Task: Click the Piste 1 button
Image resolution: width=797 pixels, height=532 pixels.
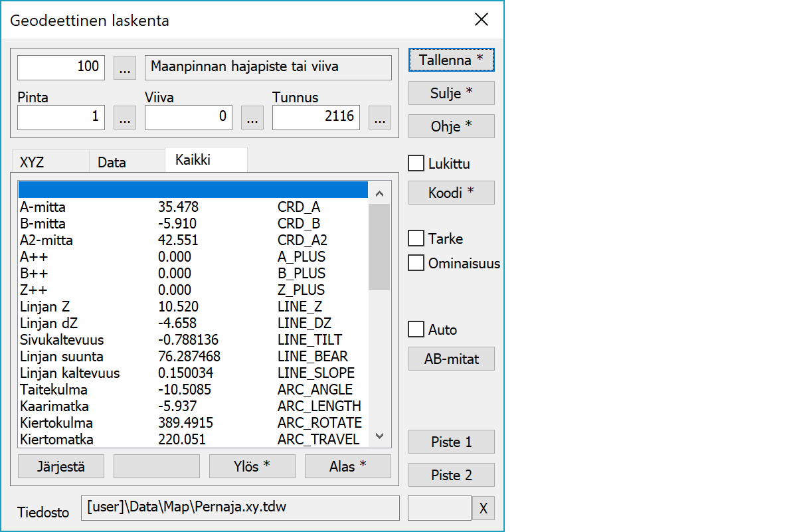Action: pyautogui.click(x=451, y=442)
